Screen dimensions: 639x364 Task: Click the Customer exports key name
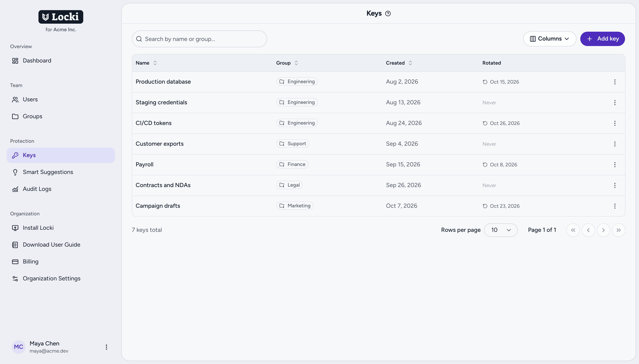click(x=160, y=144)
